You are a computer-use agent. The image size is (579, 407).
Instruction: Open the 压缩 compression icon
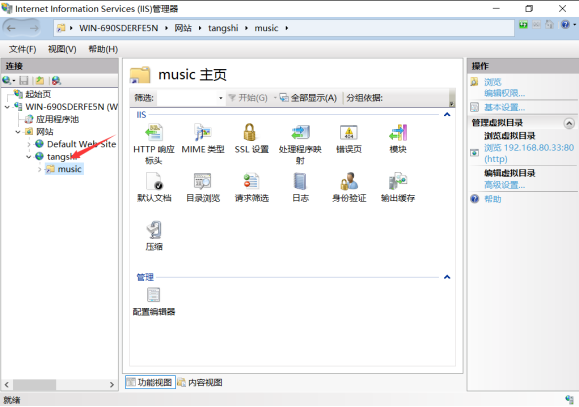point(154,236)
